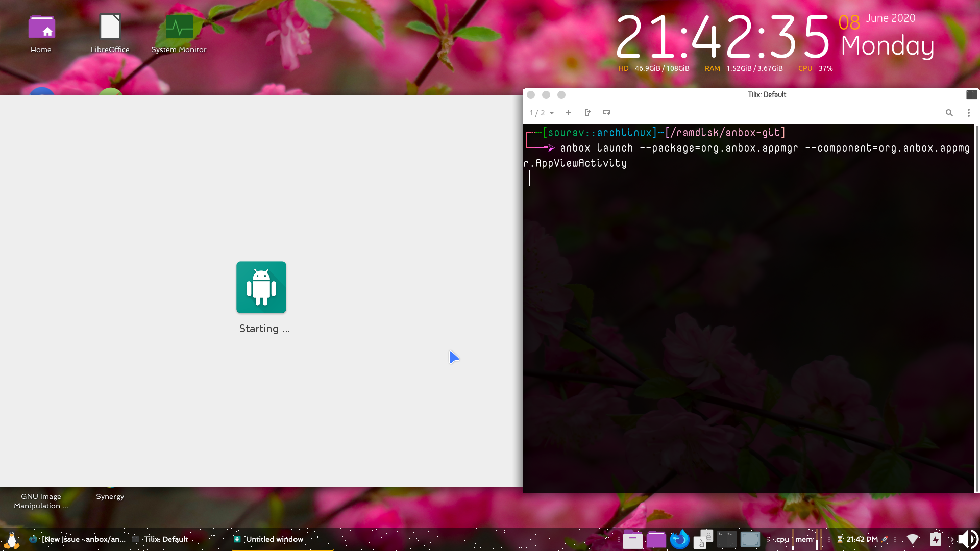Add a new terminal with the plus button
The image size is (980, 551).
pyautogui.click(x=568, y=113)
